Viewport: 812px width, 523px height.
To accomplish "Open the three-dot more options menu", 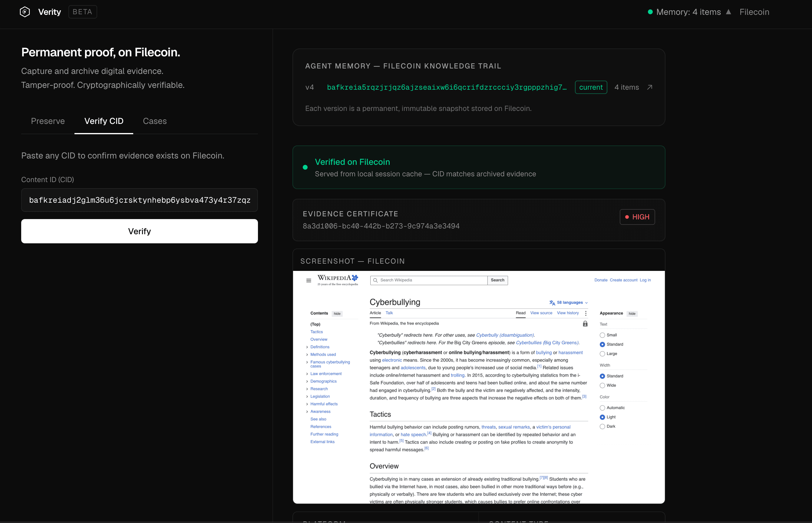I will [x=586, y=313].
